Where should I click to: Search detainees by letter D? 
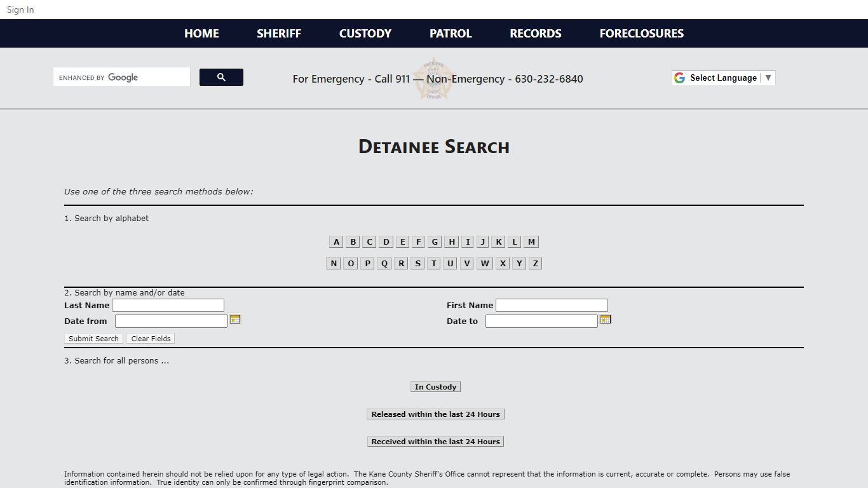tap(386, 242)
